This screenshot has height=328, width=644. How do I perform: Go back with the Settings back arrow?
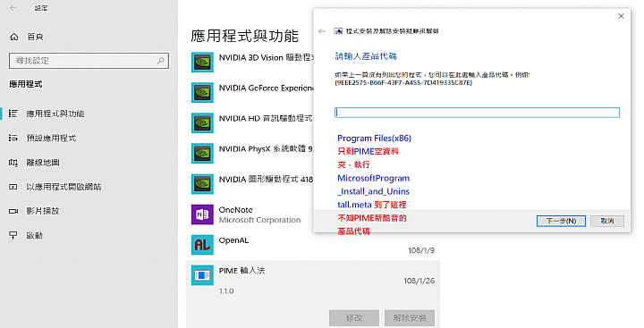tap(13, 8)
